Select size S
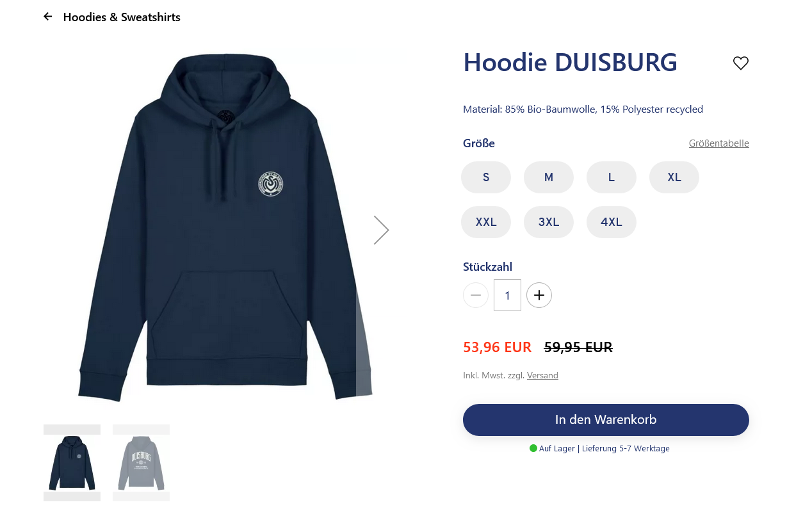Screen dimensions: 787x532 486,177
